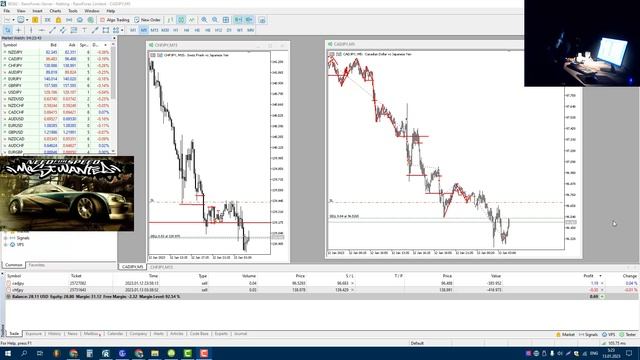Click the gold Market Watch toolbar icon
Viewport: 640px width, 360px height.
(x=35, y=20)
